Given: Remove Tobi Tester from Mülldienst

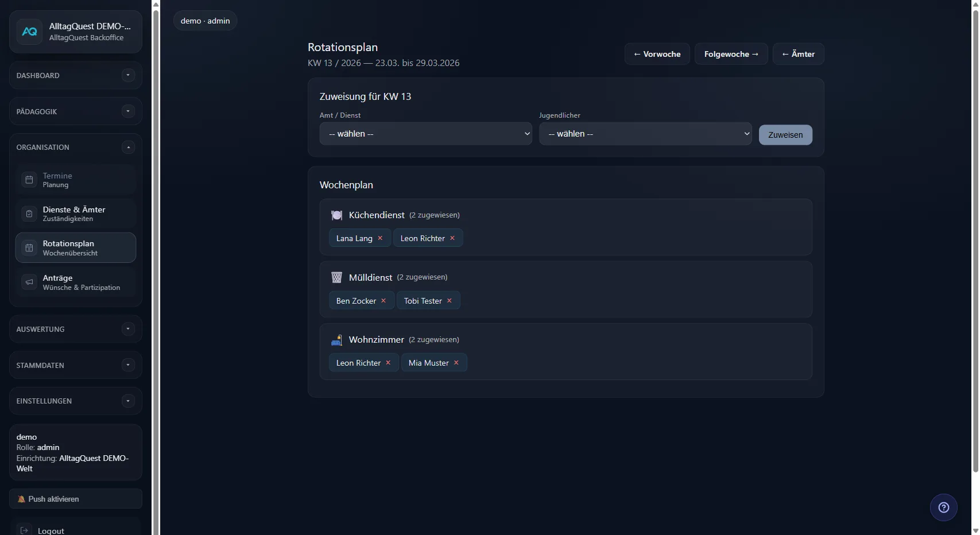Looking at the screenshot, I should click(x=450, y=301).
